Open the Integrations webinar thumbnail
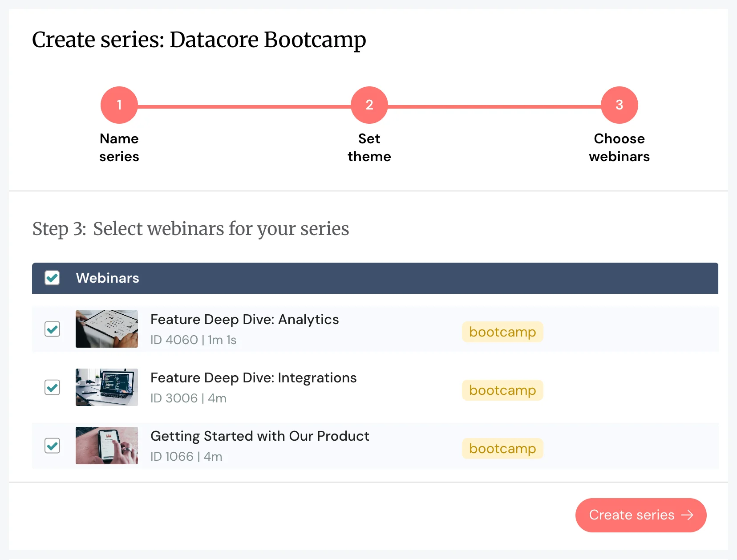The width and height of the screenshot is (737, 560). pyautogui.click(x=106, y=387)
